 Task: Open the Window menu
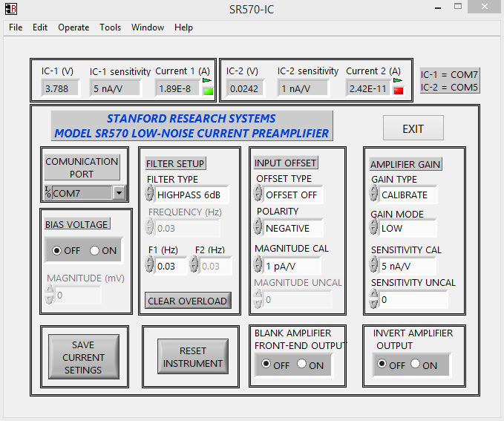148,27
